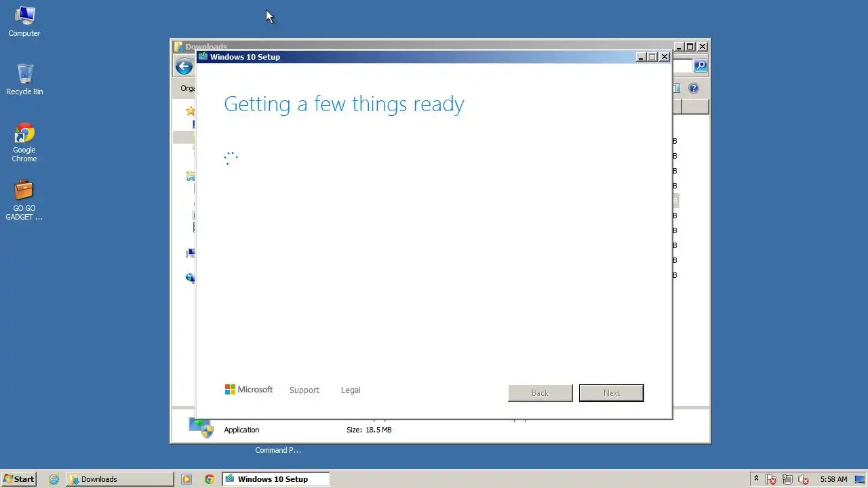Viewport: 868px width, 488px height.
Task: Minimize the Downloads window
Action: [679, 47]
